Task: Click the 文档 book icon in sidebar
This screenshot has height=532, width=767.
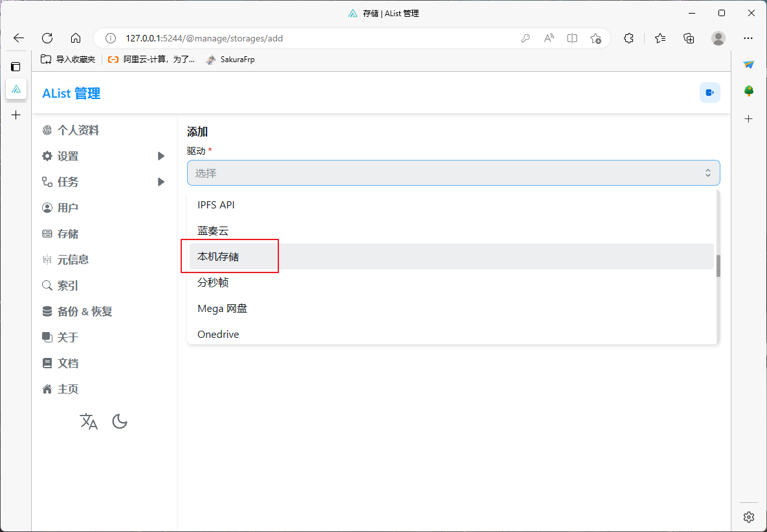Action: pos(47,363)
